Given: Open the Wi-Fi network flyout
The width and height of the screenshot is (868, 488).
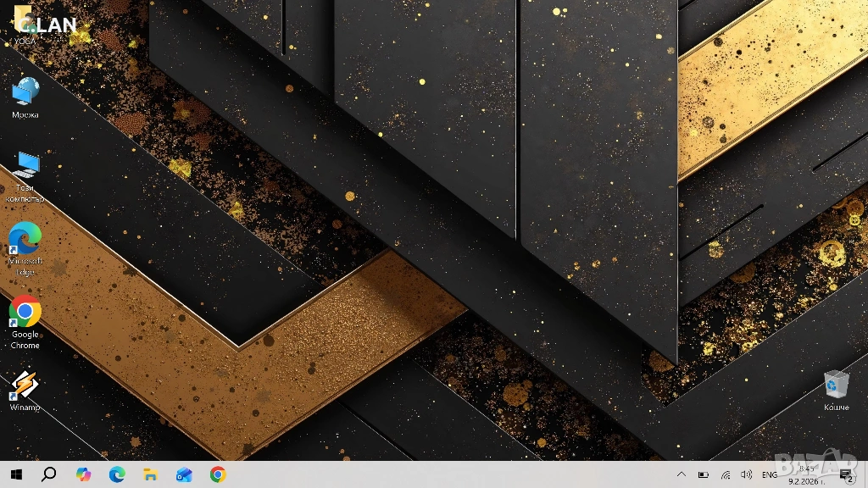Looking at the screenshot, I should tap(726, 475).
